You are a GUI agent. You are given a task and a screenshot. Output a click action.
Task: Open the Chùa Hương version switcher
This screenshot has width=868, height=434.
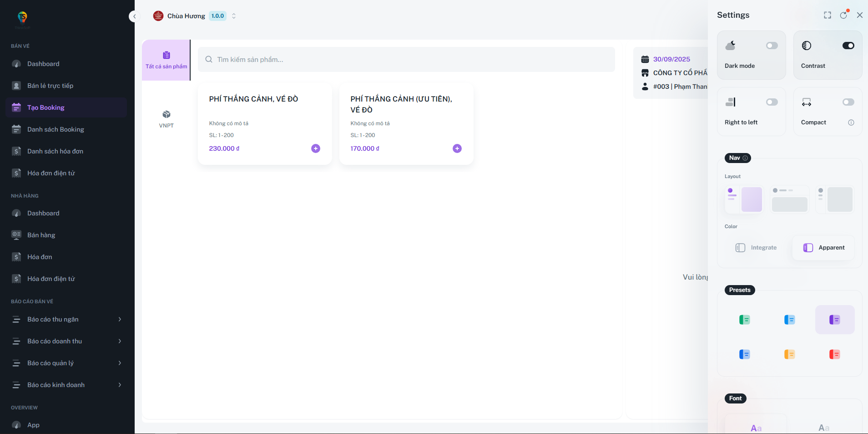(x=233, y=16)
